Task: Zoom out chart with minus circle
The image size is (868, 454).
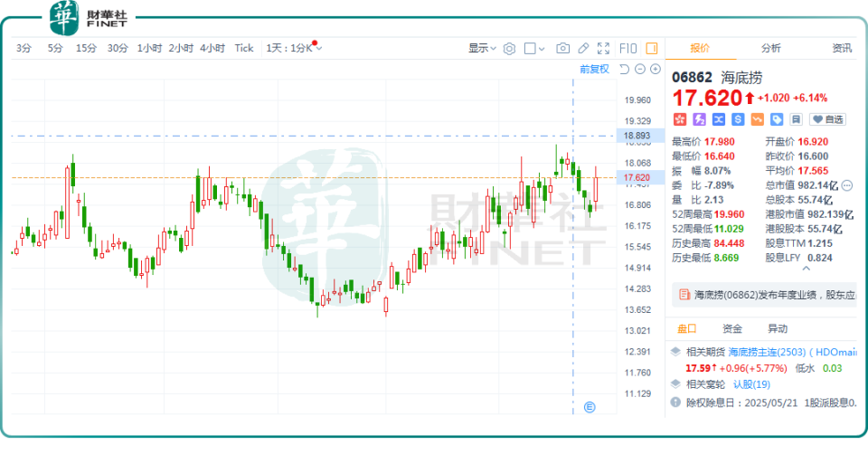Action: 640,70
